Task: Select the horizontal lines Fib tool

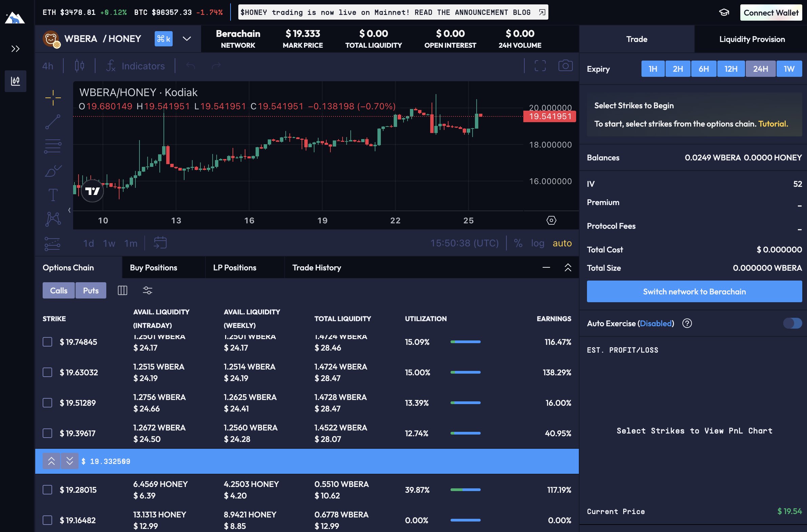Action: 52,146
